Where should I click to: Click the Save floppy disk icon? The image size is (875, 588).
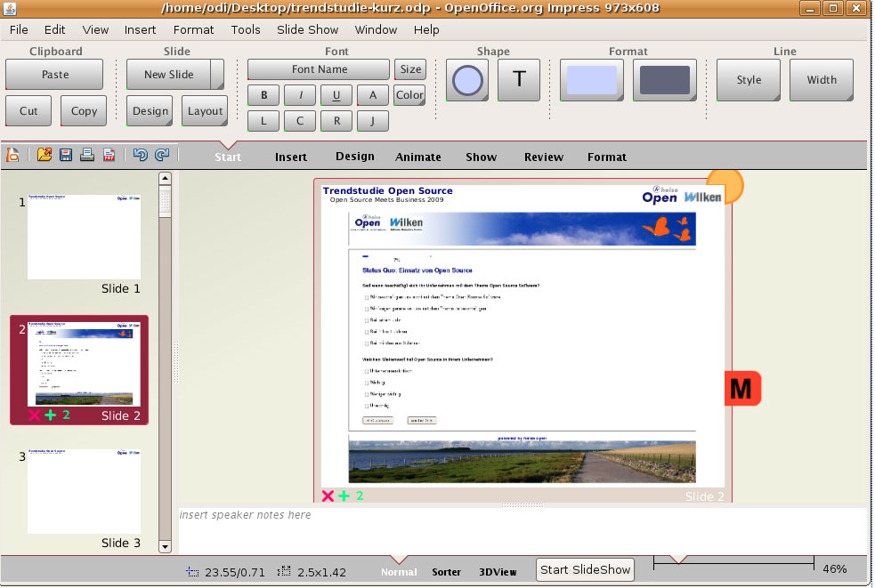[66, 155]
